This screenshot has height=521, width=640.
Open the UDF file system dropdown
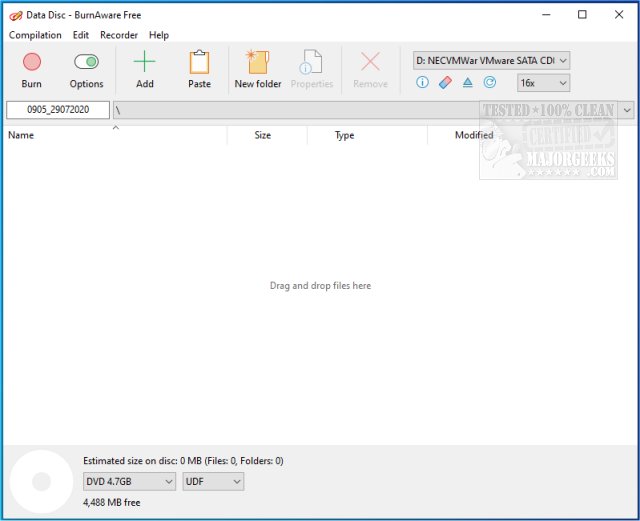tap(213, 482)
